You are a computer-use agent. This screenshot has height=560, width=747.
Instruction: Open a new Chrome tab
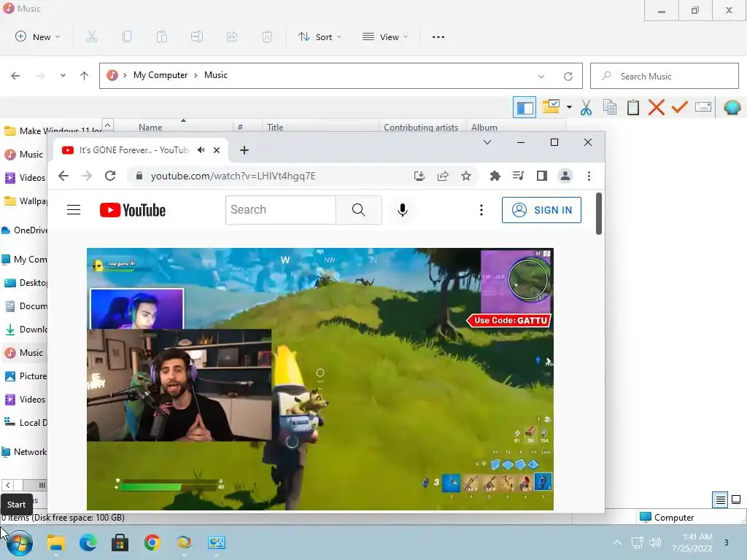244,150
